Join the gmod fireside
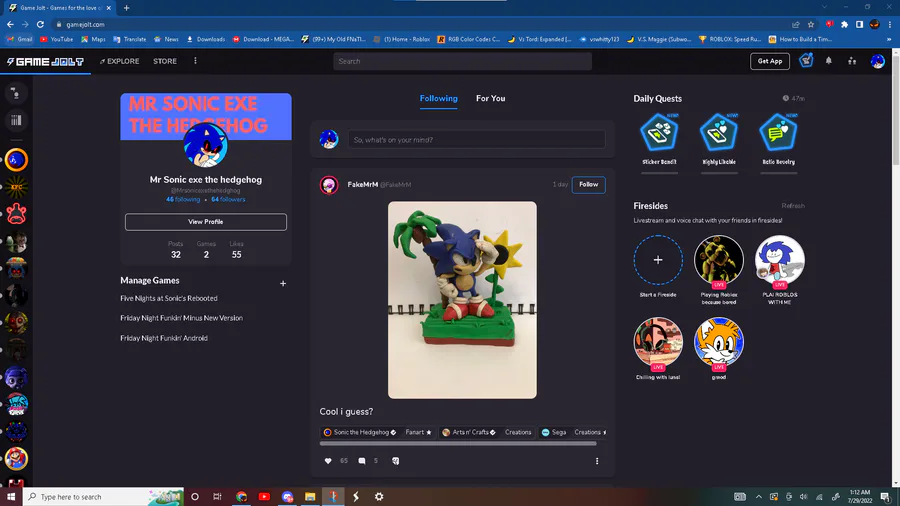The width and height of the screenshot is (900, 506). (x=719, y=342)
